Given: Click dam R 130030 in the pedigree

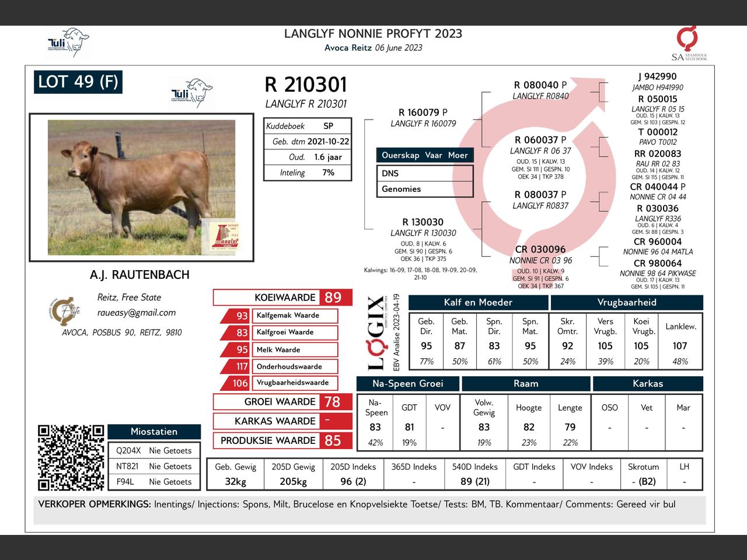Looking at the screenshot, I should 423,222.
